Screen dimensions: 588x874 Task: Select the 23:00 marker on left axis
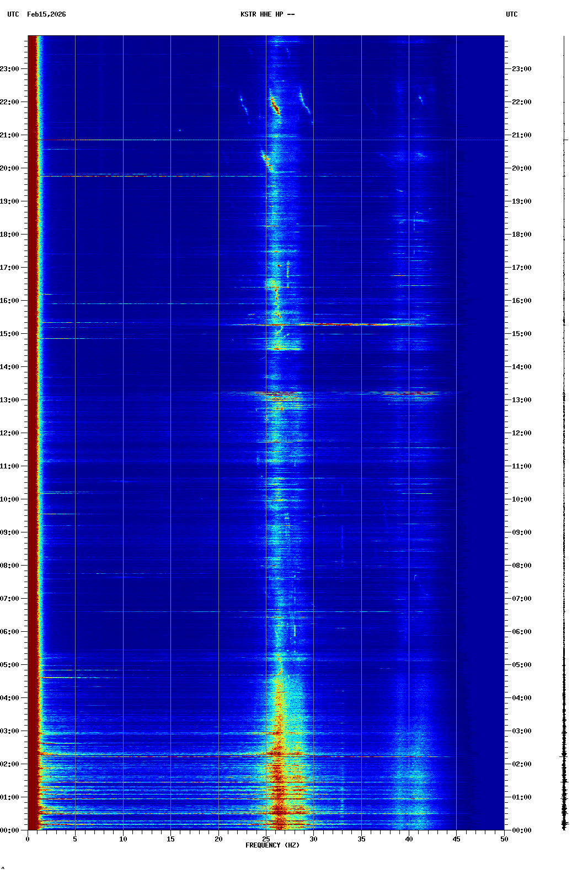pyautogui.click(x=10, y=69)
